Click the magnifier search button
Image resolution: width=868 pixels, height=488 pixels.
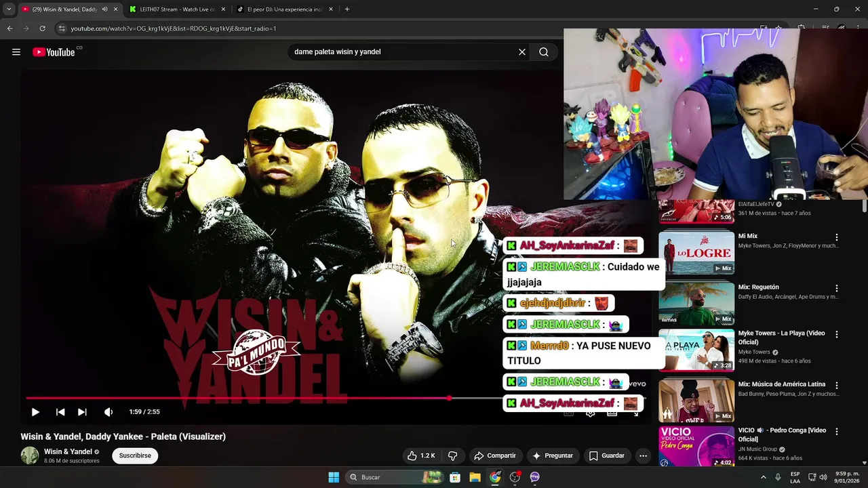coord(544,52)
